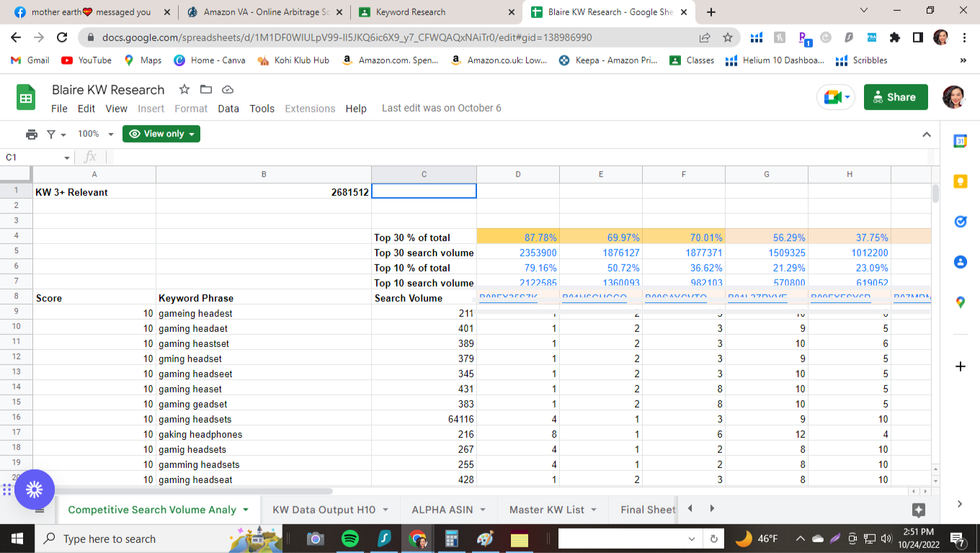Screen dimensions: 980x553
Task: Open the Windows Start menu
Action: click(x=17, y=539)
